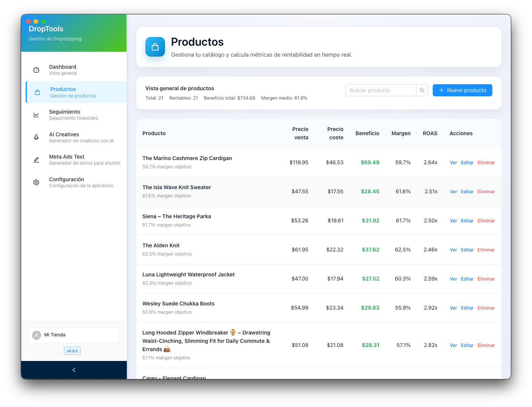Select the chart icon beside Seguimiento
The width and height of the screenshot is (532, 407).
[x=36, y=115]
